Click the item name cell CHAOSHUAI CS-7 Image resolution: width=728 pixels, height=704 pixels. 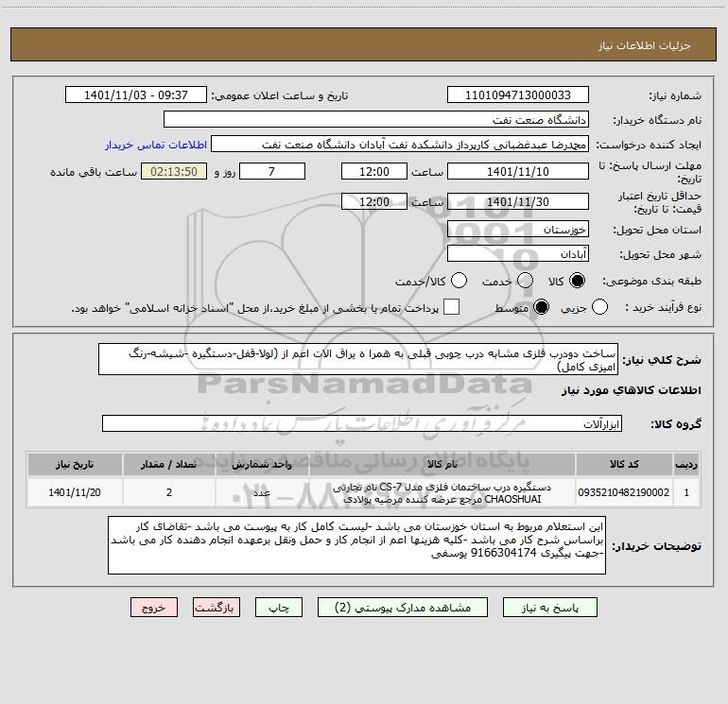pyautogui.click(x=442, y=492)
